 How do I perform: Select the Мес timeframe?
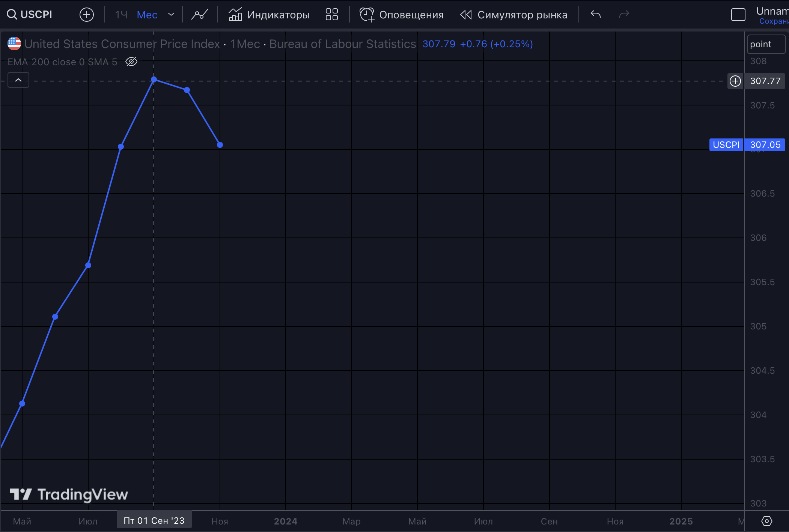[x=147, y=15]
